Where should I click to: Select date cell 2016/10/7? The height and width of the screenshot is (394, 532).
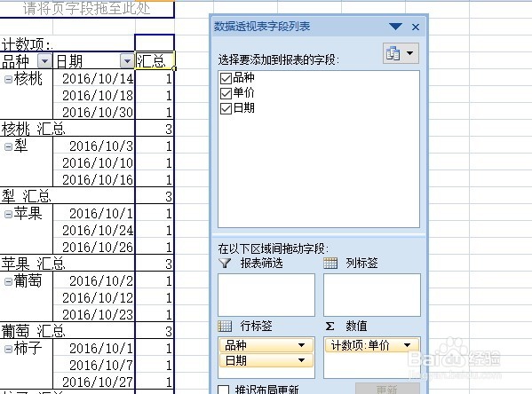[x=94, y=365]
